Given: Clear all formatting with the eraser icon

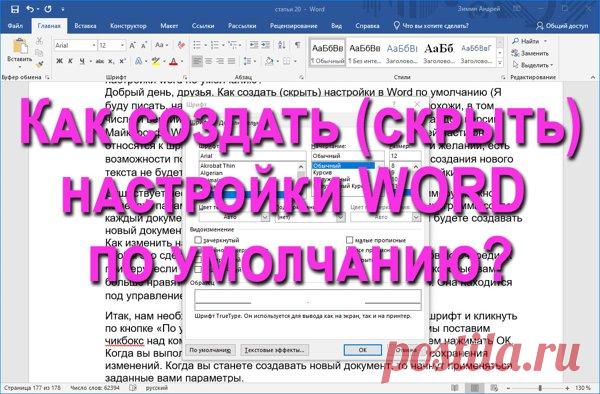Looking at the screenshot, I should click(x=181, y=46).
